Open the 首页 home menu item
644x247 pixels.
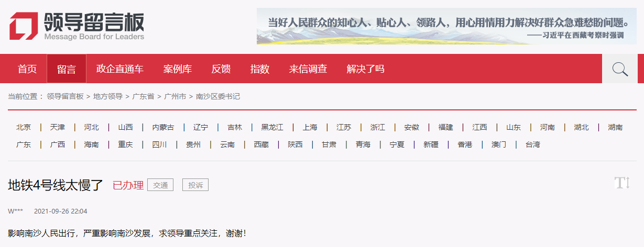[x=27, y=69]
